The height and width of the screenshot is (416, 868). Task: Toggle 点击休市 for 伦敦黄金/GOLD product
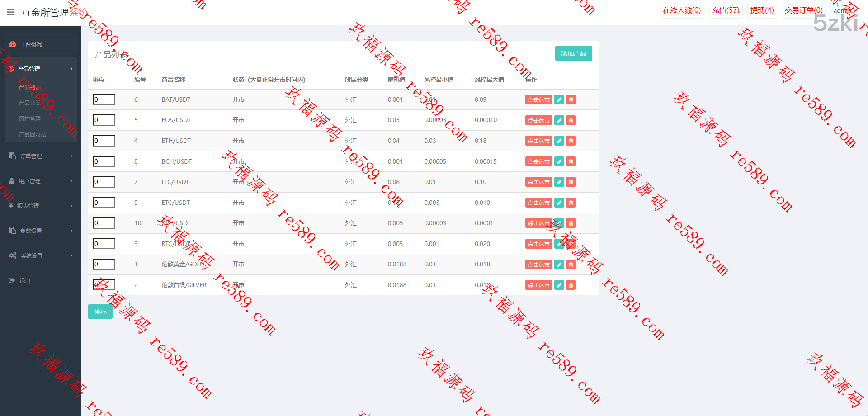click(x=538, y=265)
